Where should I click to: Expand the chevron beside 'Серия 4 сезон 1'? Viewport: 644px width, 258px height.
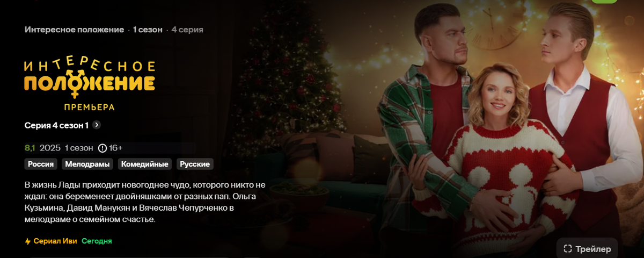point(97,125)
